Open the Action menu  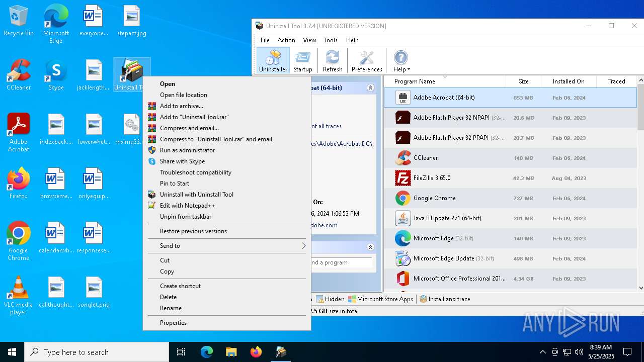point(286,40)
